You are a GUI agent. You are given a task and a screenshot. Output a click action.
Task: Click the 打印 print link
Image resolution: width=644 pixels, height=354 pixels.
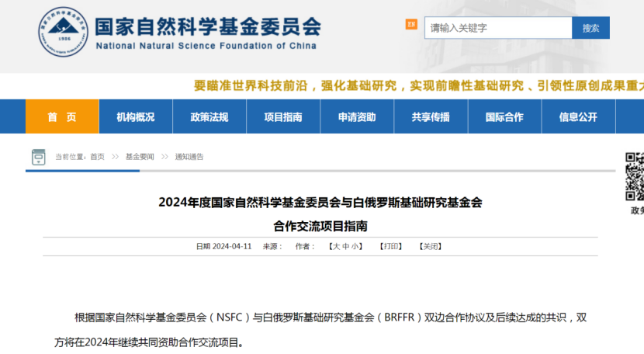click(391, 246)
